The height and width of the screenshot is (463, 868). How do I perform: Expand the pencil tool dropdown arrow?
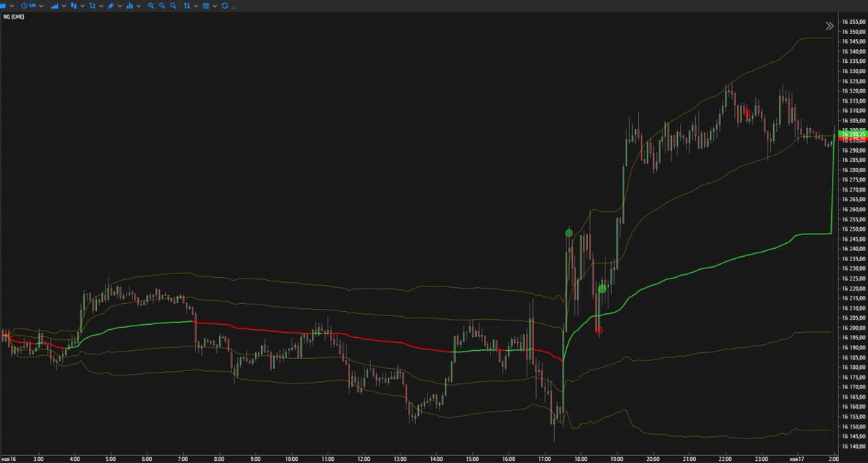(x=119, y=6)
